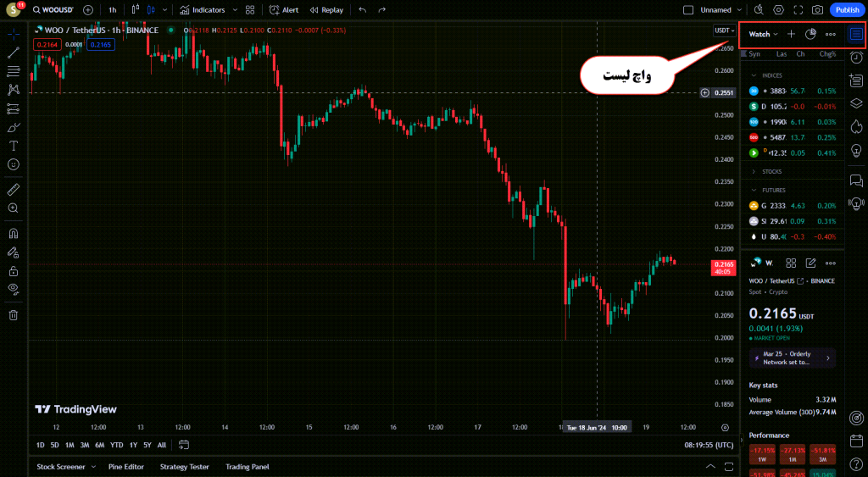Open the Indicators dialog

(x=203, y=10)
